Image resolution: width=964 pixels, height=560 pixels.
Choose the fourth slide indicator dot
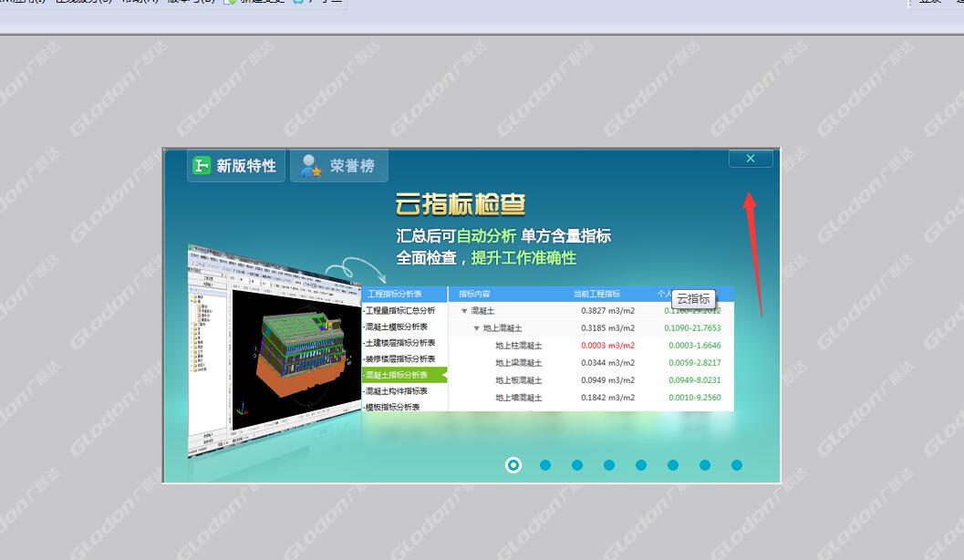click(609, 465)
